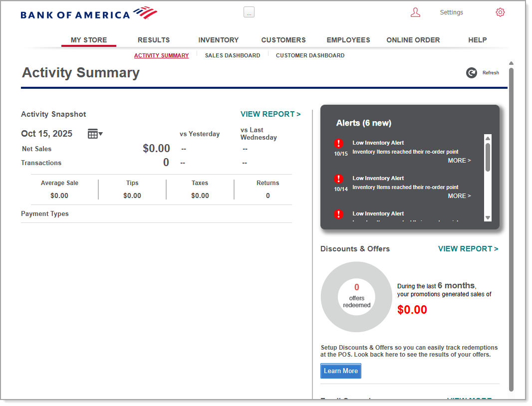Switch to the Sales Dashboard tab
The height and width of the screenshot is (406, 532).
[x=233, y=55]
